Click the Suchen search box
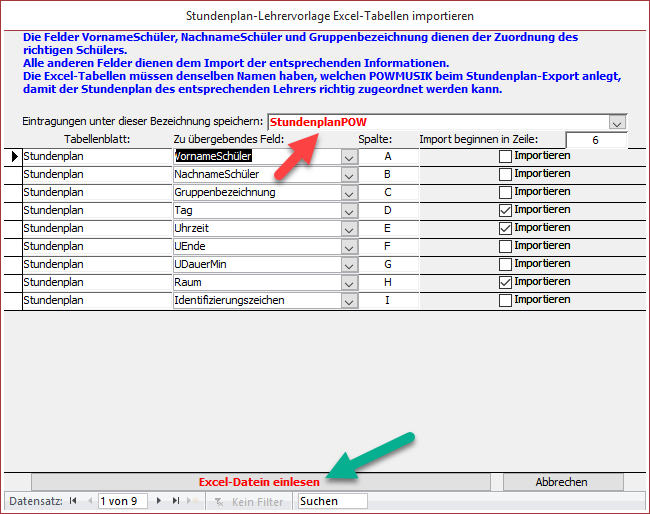Screen dimensions: 650x514 (332, 501)
